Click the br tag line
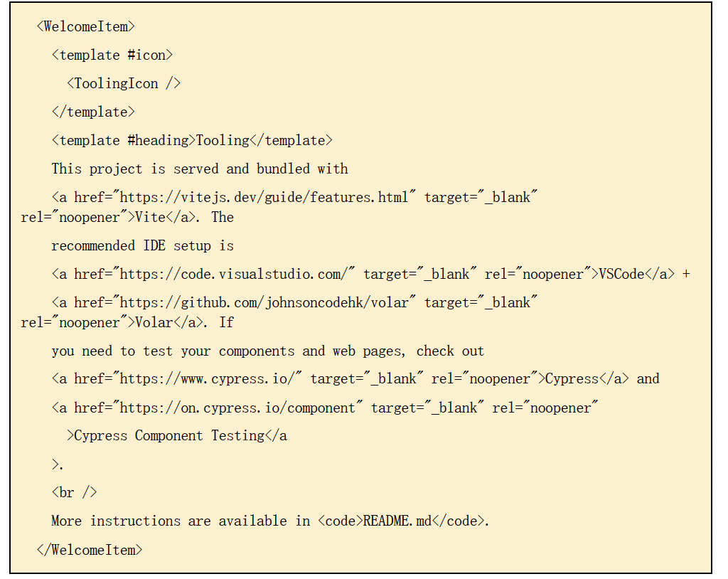 pyautogui.click(x=74, y=492)
